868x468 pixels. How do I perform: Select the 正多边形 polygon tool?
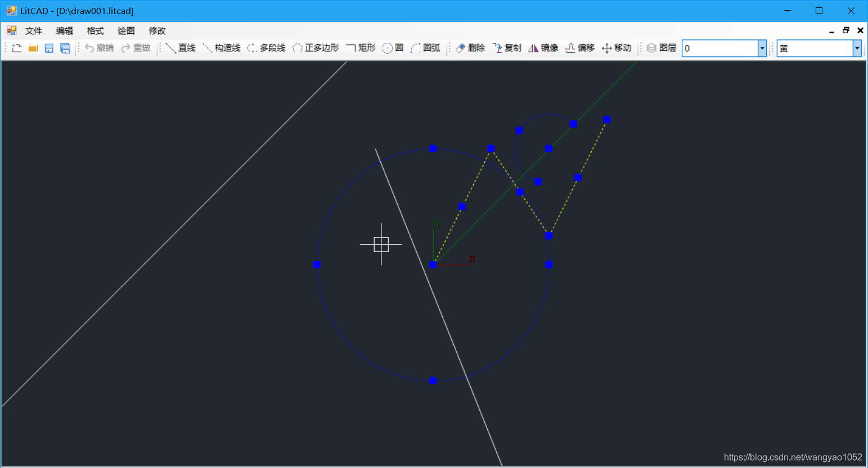[x=316, y=48]
